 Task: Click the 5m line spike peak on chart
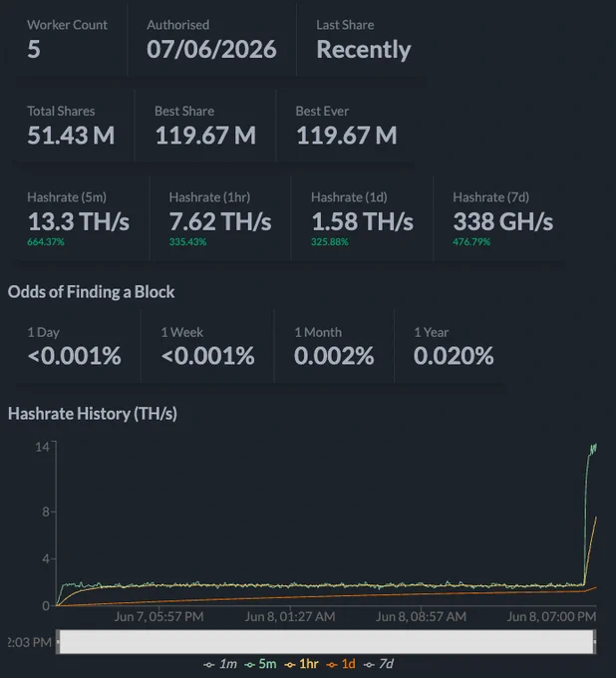tap(593, 449)
